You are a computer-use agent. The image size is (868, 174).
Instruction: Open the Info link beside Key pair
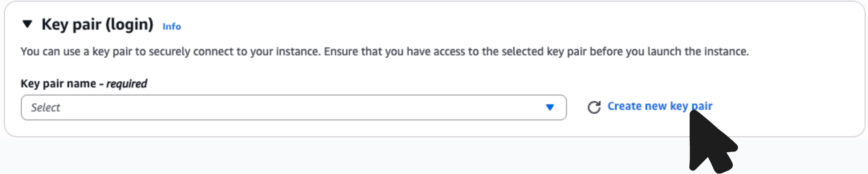(x=171, y=27)
